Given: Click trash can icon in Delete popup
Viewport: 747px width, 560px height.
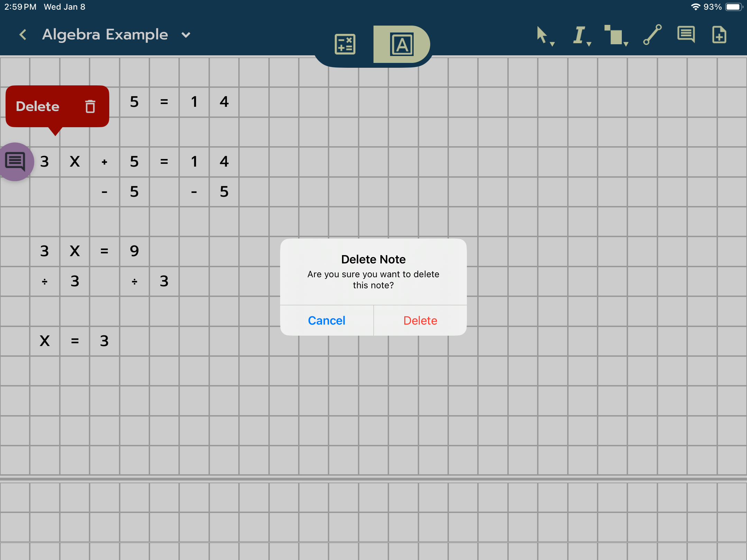Looking at the screenshot, I should pyautogui.click(x=90, y=106).
